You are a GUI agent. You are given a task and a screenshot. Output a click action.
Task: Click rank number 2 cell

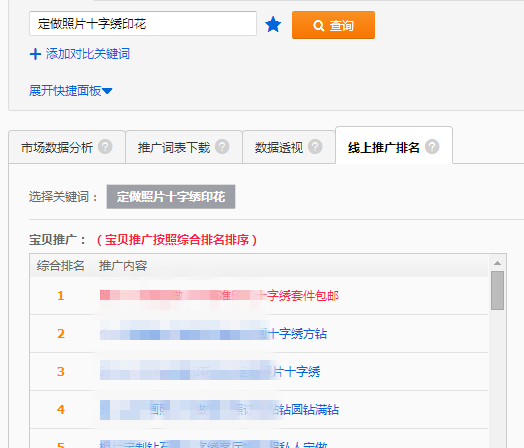pyautogui.click(x=60, y=333)
